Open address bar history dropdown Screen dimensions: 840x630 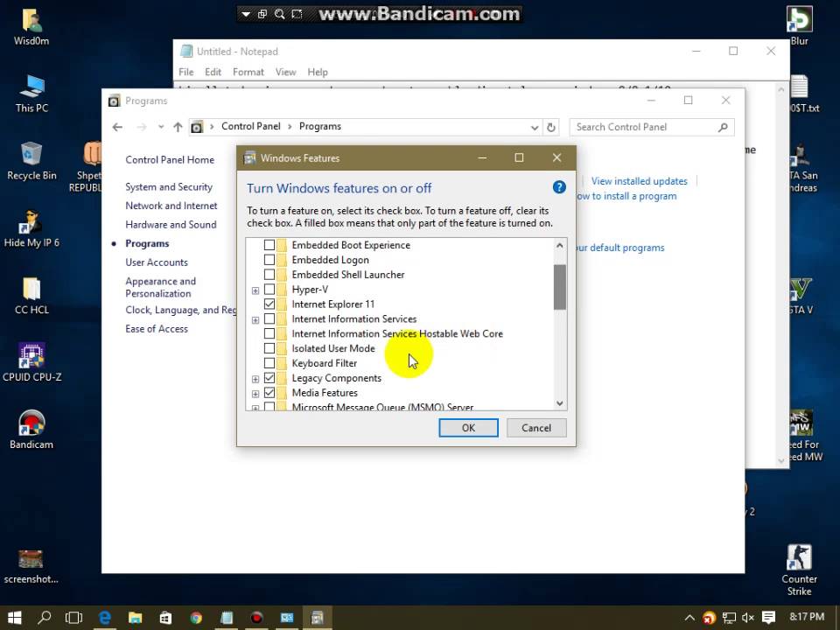tap(534, 128)
